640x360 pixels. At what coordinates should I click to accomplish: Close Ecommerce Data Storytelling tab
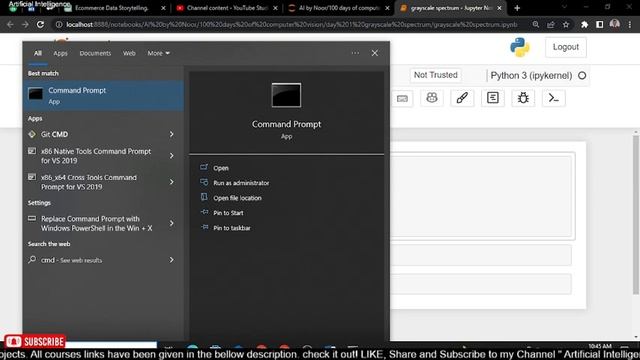[163, 8]
